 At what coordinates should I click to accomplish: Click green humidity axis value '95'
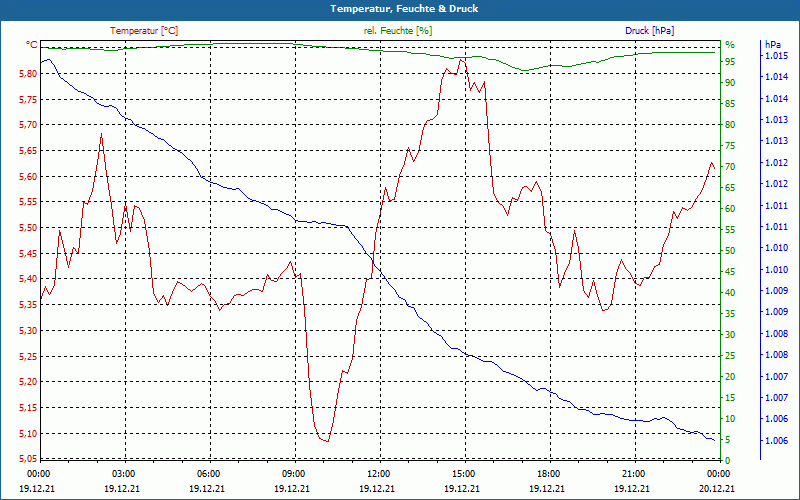click(x=730, y=62)
